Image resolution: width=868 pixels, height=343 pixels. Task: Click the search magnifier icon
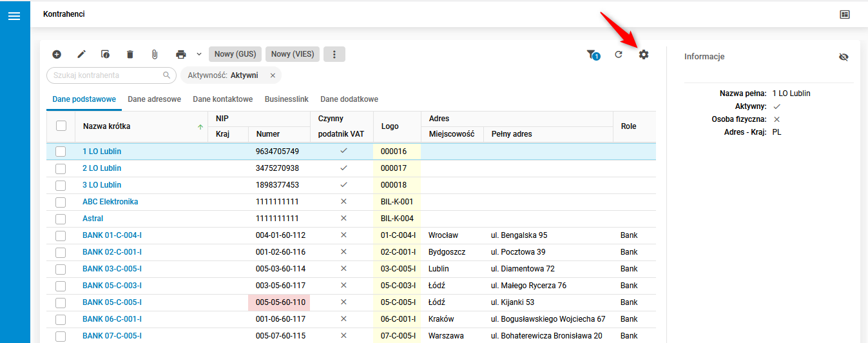[x=166, y=75]
